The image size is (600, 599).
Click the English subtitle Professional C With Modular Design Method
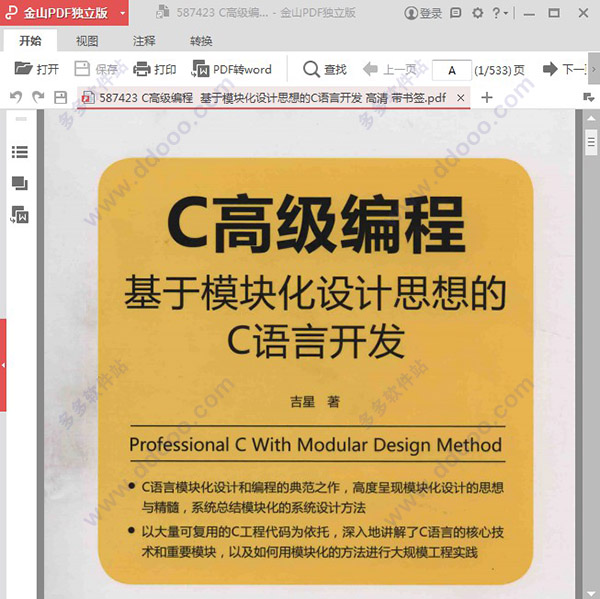(316, 445)
